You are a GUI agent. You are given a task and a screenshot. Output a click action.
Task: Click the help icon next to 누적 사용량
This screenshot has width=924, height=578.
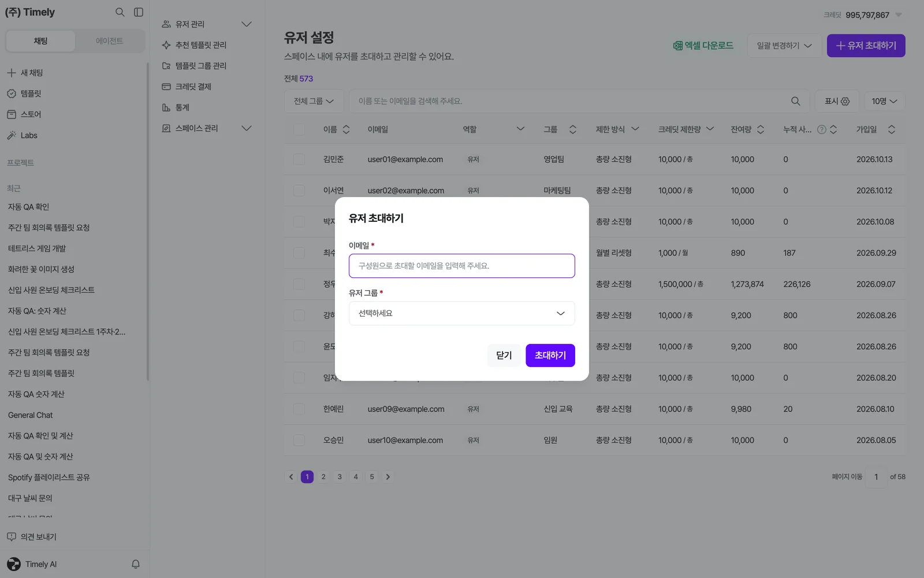tap(822, 129)
